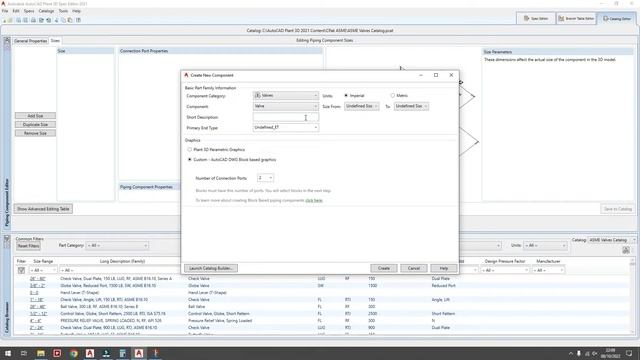Open the Design Pressure Factor filter dropdown
Image resolution: width=640 pixels, height=360 pixels.
pos(505,270)
